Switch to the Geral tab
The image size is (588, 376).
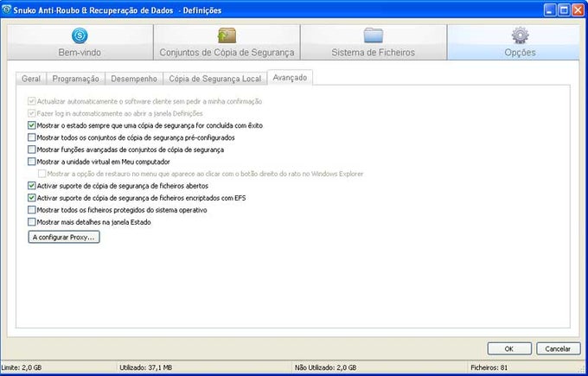(31, 79)
